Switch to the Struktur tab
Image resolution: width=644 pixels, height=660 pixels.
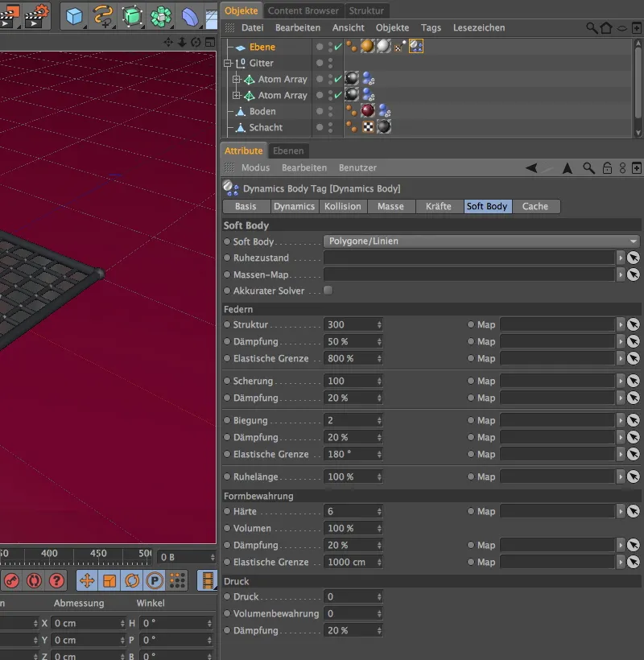366,10
